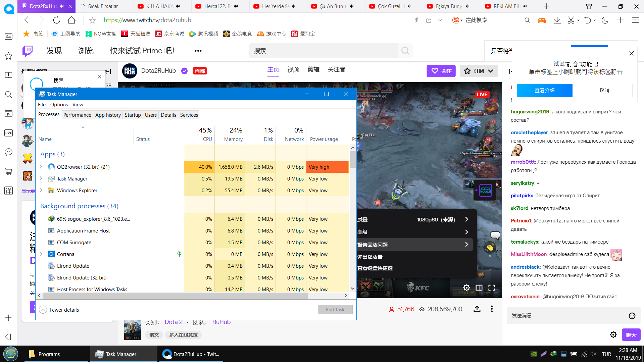This screenshot has width=644, height=362.
Task: Expand the Cortana process row
Action: [x=41, y=254]
